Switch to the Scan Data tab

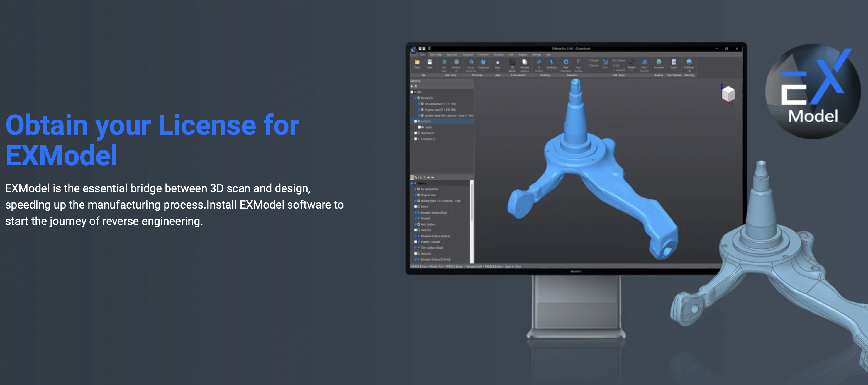(452, 54)
